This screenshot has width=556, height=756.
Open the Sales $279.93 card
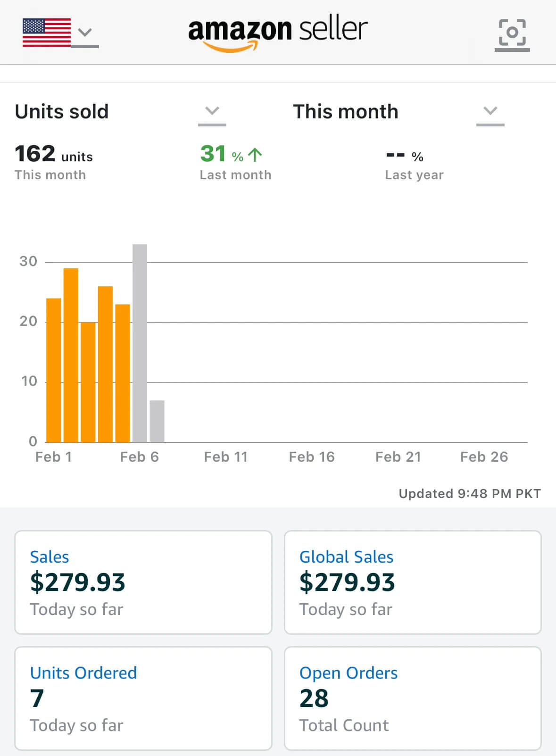(x=143, y=582)
